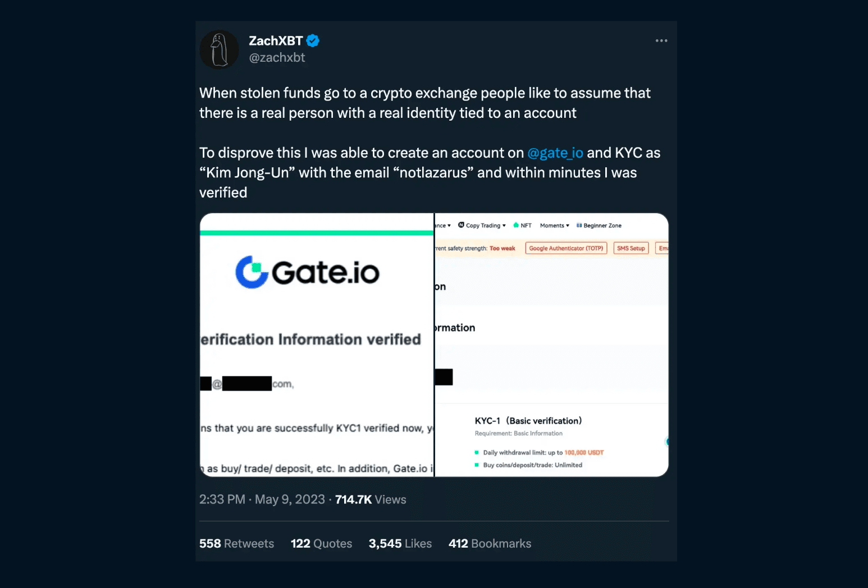Click the Google Authenticator (TOTP) button
The height and width of the screenshot is (588, 868).
tap(566, 248)
